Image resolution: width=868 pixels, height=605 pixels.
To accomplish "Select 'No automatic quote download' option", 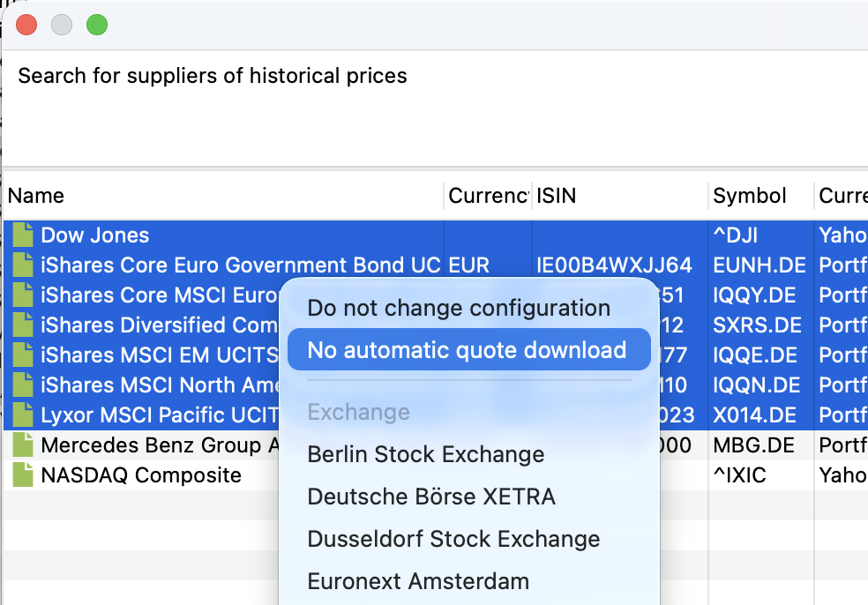I will pos(468,350).
